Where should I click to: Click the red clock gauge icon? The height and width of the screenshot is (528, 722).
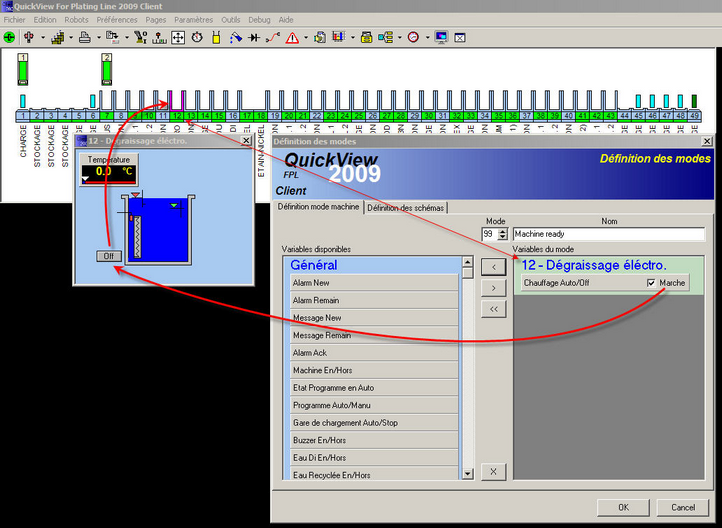point(413,37)
